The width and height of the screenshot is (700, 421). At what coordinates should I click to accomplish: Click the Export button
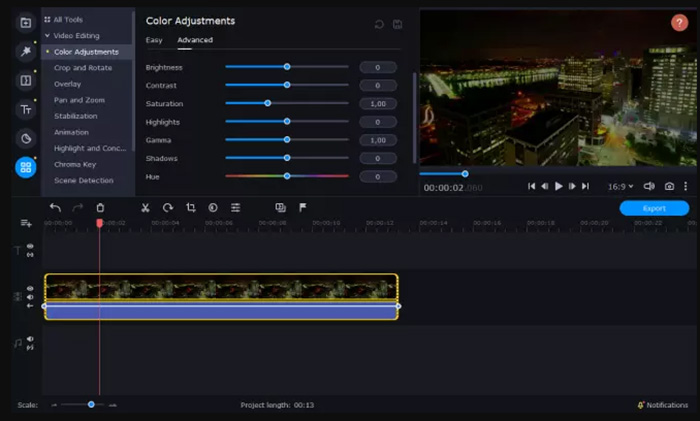pyautogui.click(x=654, y=208)
